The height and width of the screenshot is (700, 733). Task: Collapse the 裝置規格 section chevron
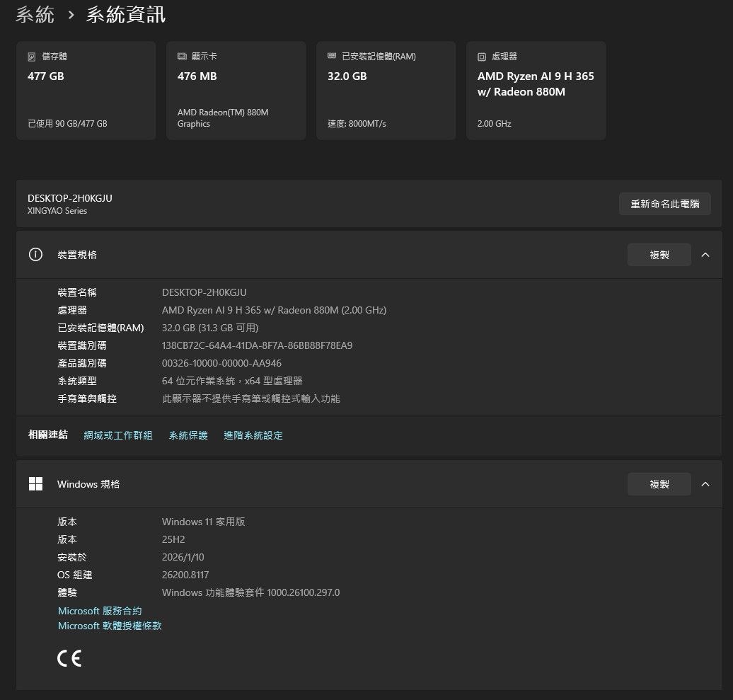pyautogui.click(x=705, y=255)
